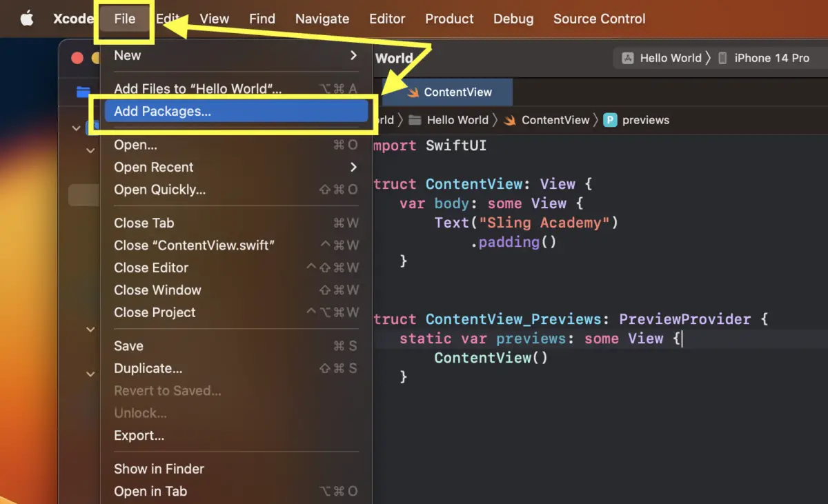This screenshot has height=504, width=828.
Task: Open the Navigate menu
Action: pyautogui.click(x=322, y=19)
